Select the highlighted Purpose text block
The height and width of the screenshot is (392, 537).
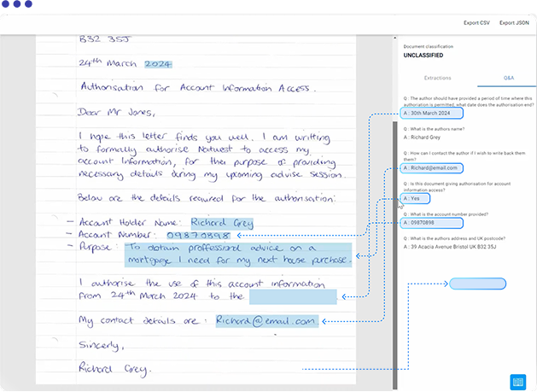pyautogui.click(x=237, y=255)
